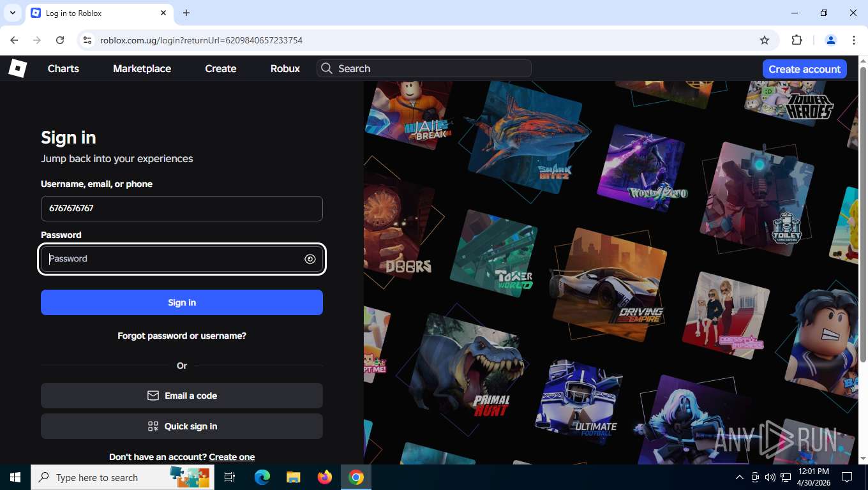868x490 pixels.
Task: Click the Quick sign in button
Action: 182,426
